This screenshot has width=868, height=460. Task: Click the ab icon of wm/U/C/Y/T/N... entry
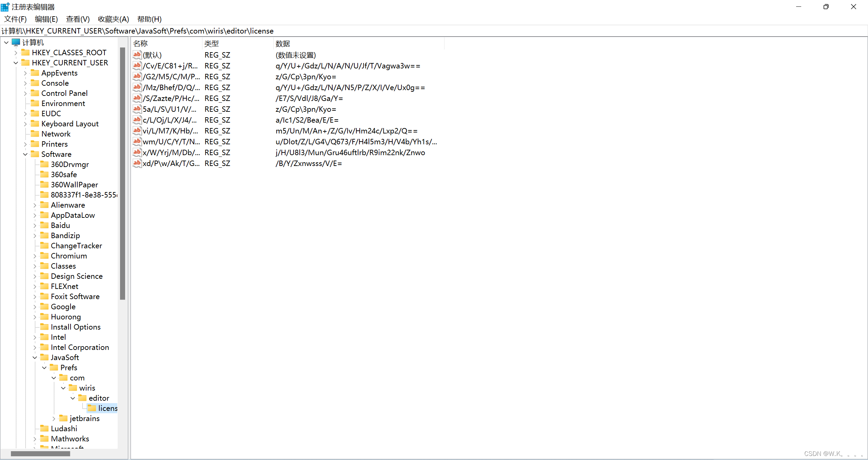click(x=137, y=142)
